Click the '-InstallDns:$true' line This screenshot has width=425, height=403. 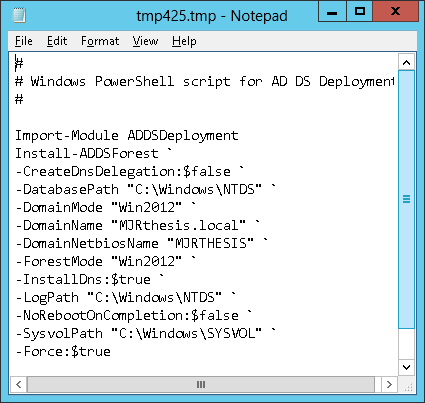(x=90, y=279)
